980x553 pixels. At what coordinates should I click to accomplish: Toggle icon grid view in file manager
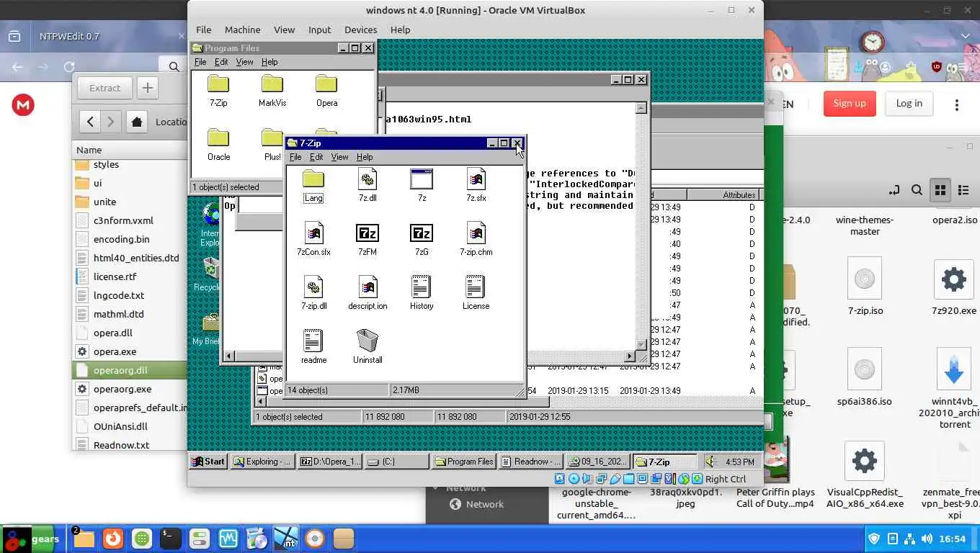point(940,190)
